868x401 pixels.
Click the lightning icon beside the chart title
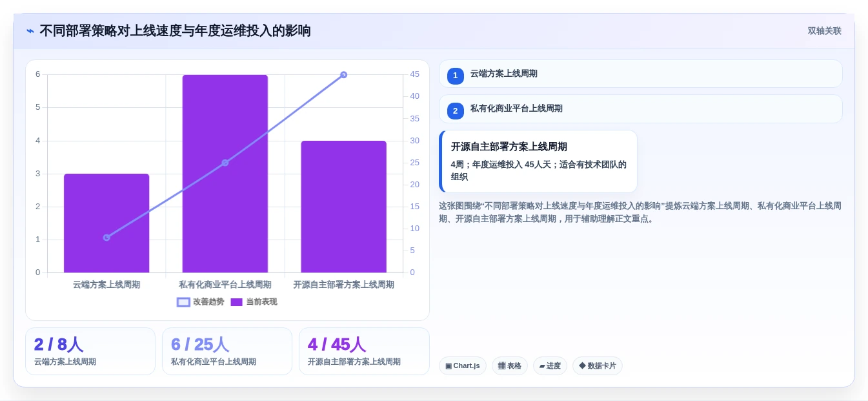click(x=30, y=31)
